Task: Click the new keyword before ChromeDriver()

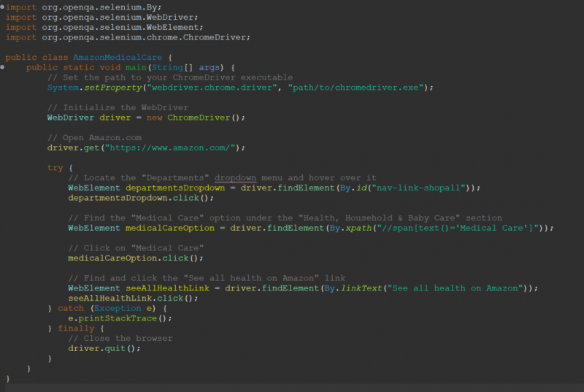Action: coord(154,118)
